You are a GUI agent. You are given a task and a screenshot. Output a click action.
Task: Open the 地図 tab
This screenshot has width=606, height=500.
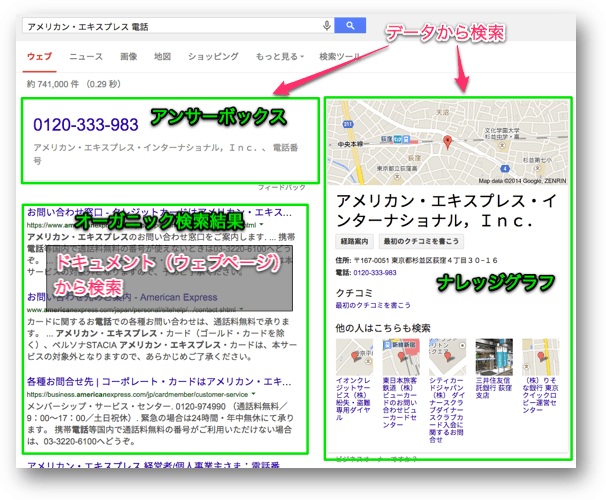pos(162,56)
